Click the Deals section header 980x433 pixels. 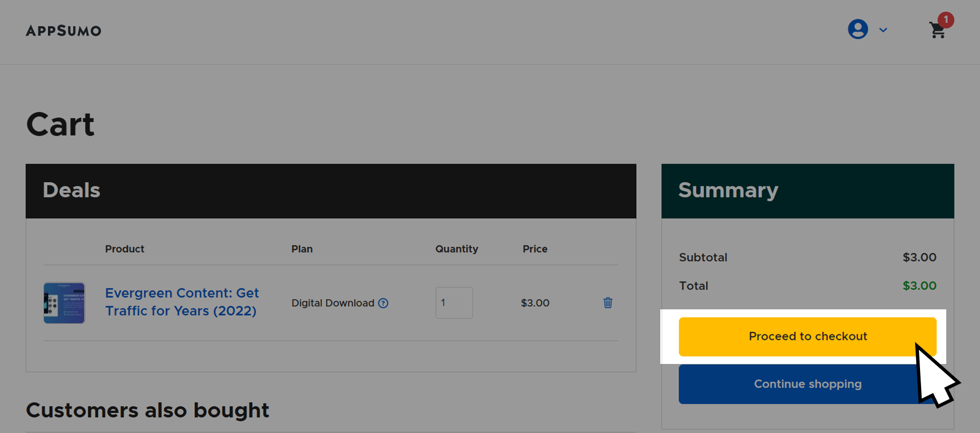pyautogui.click(x=331, y=191)
